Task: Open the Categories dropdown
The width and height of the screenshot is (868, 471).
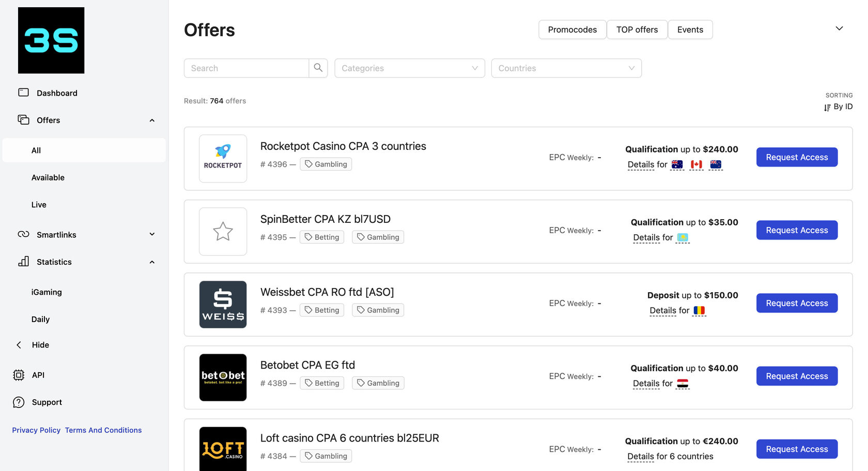Action: click(x=410, y=68)
